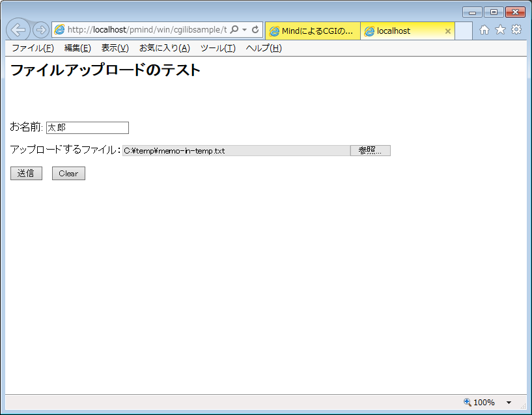The height and width of the screenshot is (415, 532).
Task: Switch to the MindによるCGI tab
Action: click(x=313, y=31)
